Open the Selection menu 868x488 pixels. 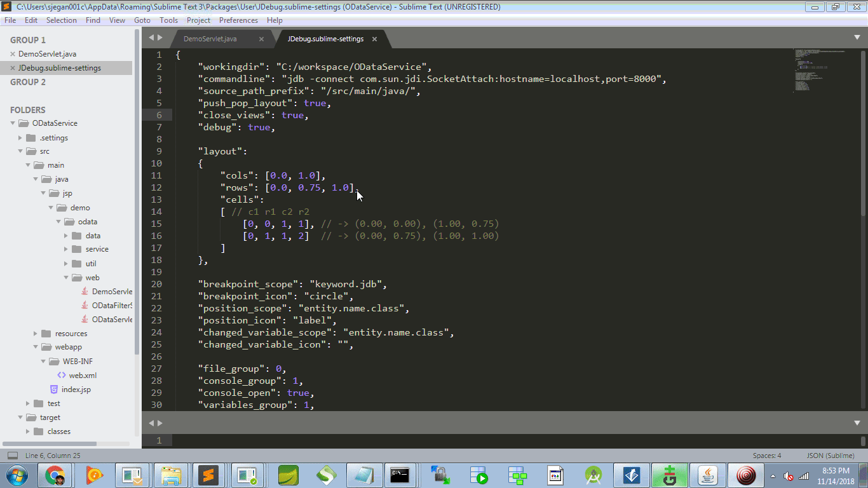(62, 20)
